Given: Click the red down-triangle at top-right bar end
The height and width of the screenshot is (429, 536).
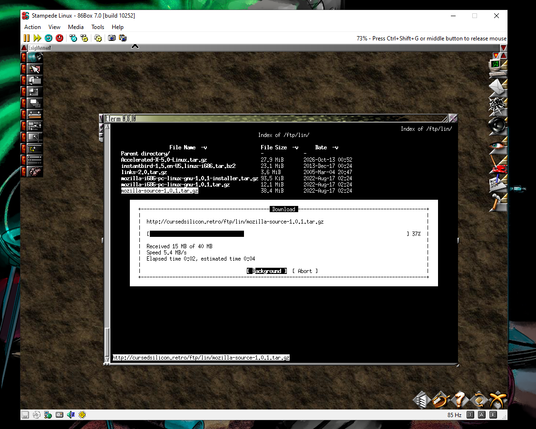Looking at the screenshot, I should coord(504,48).
